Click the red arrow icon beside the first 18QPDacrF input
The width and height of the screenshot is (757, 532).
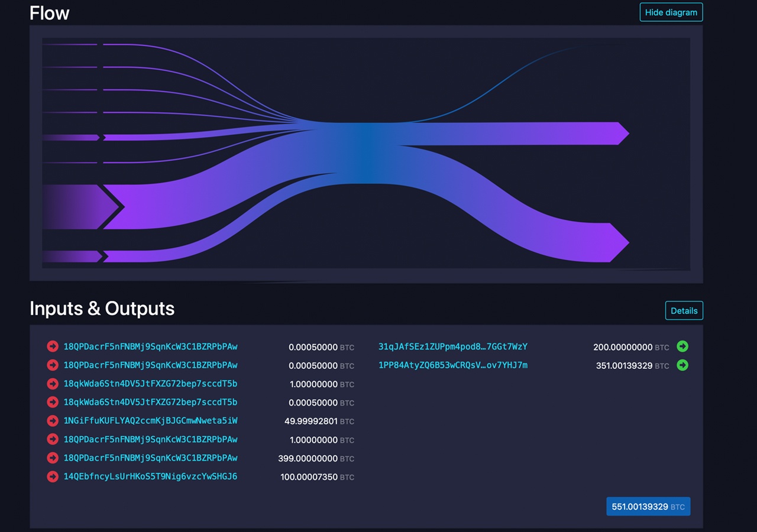point(52,346)
